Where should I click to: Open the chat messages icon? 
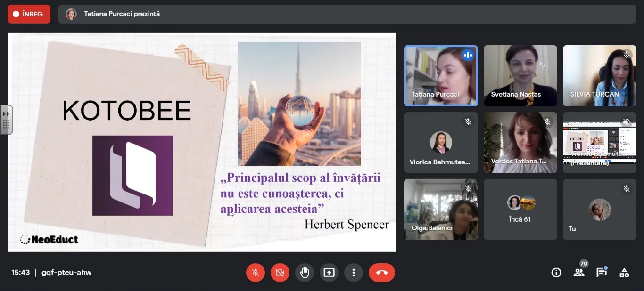point(602,273)
